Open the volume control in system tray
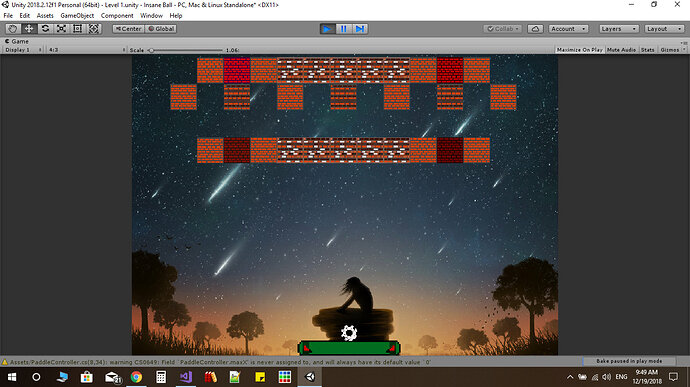 click(x=607, y=377)
